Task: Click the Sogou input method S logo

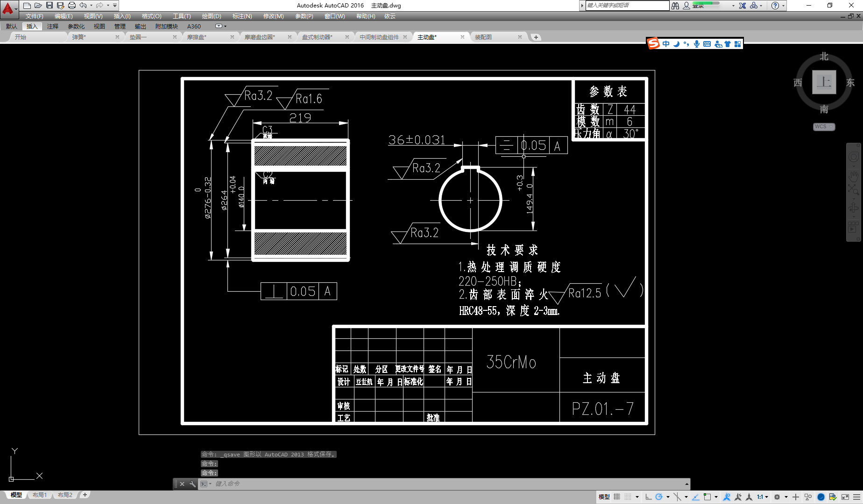Action: point(653,43)
